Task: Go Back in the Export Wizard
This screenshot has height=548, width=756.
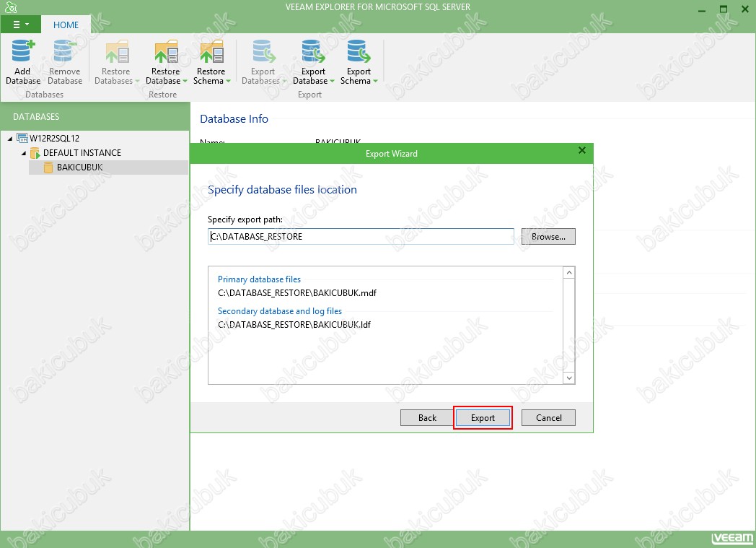Action: (427, 418)
